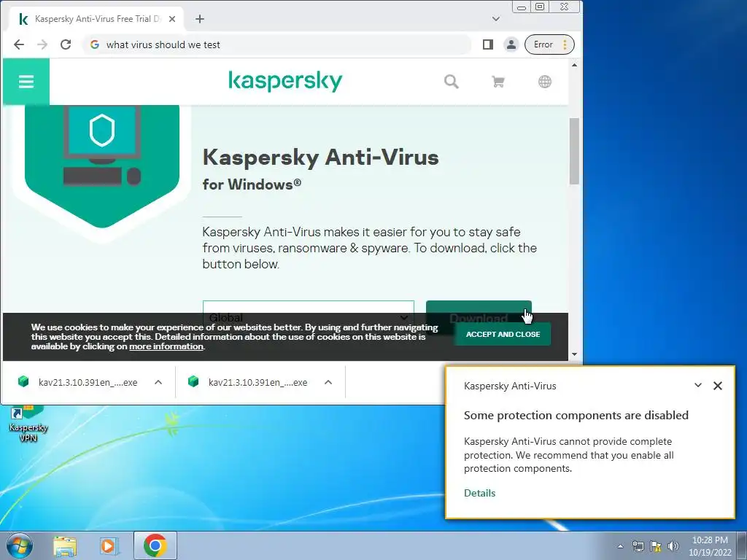Open the shopping cart icon
Screen dimensions: 747x560
498,82
